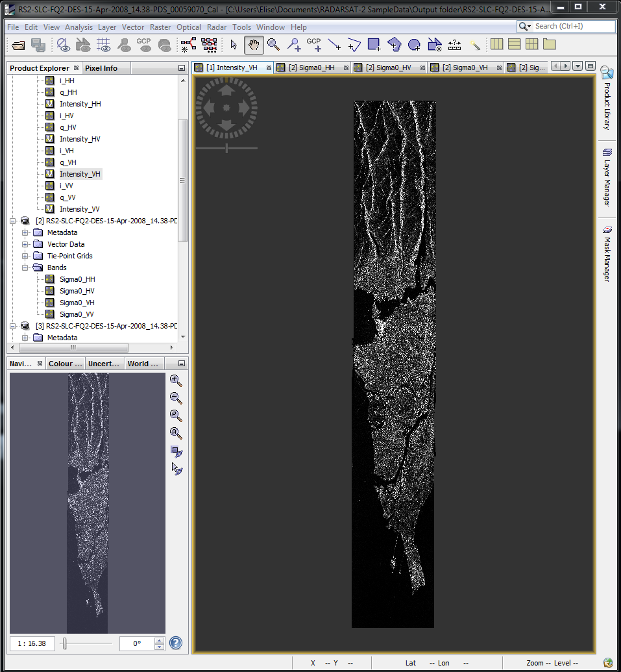Collapse product [2] tree node
The width and height of the screenshot is (621, 672).
(x=13, y=221)
